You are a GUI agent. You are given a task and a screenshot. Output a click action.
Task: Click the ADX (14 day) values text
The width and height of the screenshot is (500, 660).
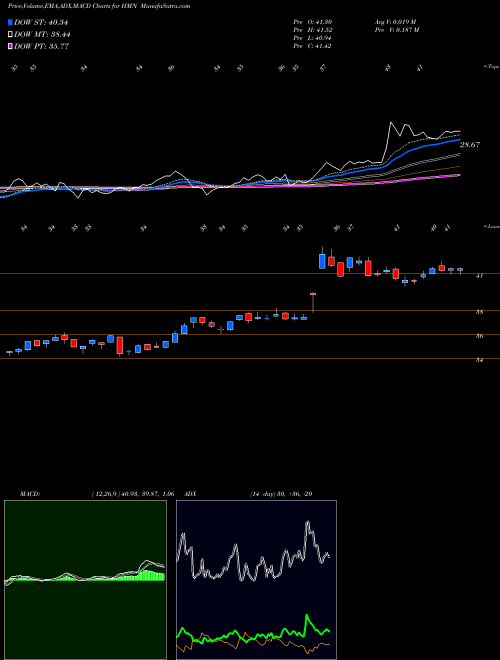[x=281, y=494]
